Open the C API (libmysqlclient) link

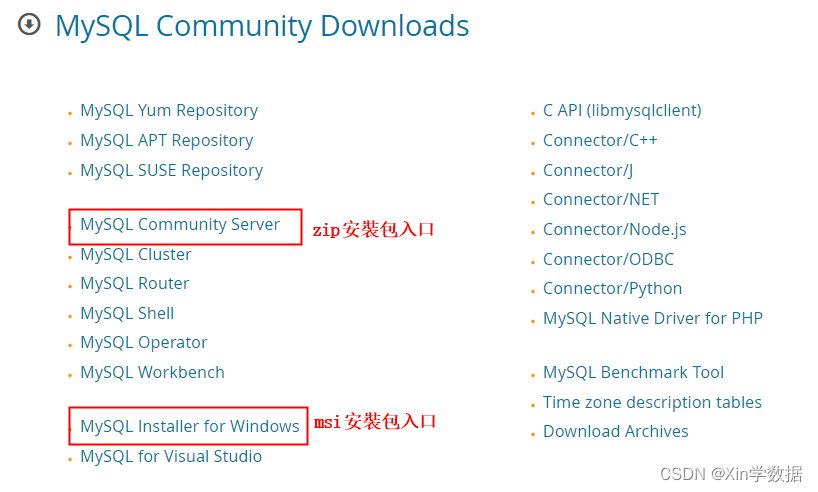622,111
